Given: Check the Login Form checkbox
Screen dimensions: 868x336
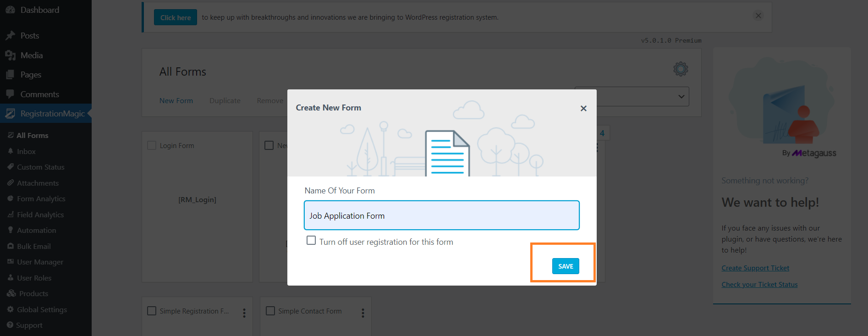Looking at the screenshot, I should pos(152,145).
